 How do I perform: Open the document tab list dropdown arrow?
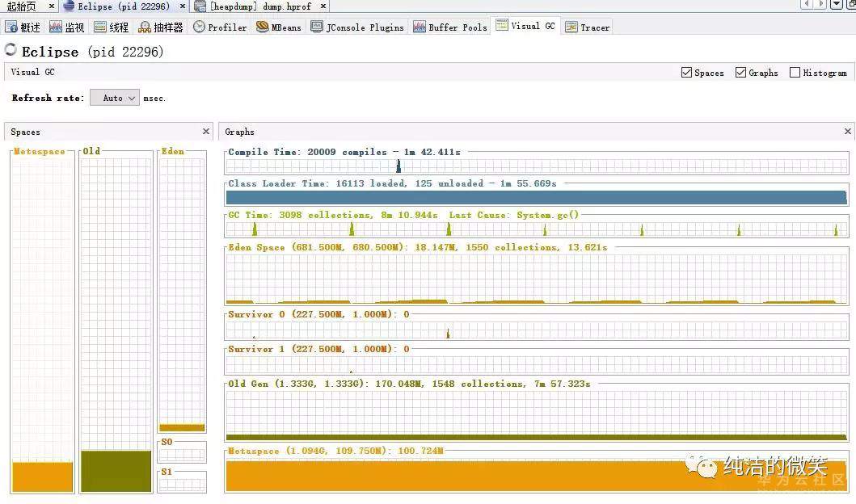pos(837,4)
